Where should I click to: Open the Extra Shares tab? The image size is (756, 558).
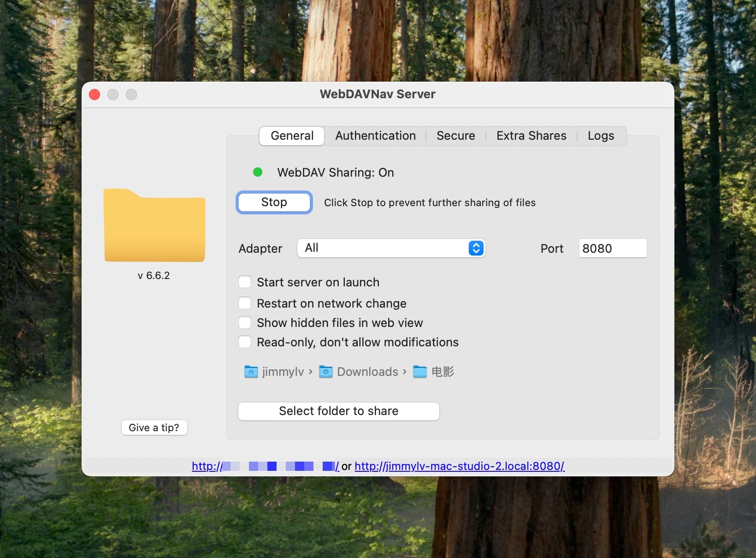531,136
